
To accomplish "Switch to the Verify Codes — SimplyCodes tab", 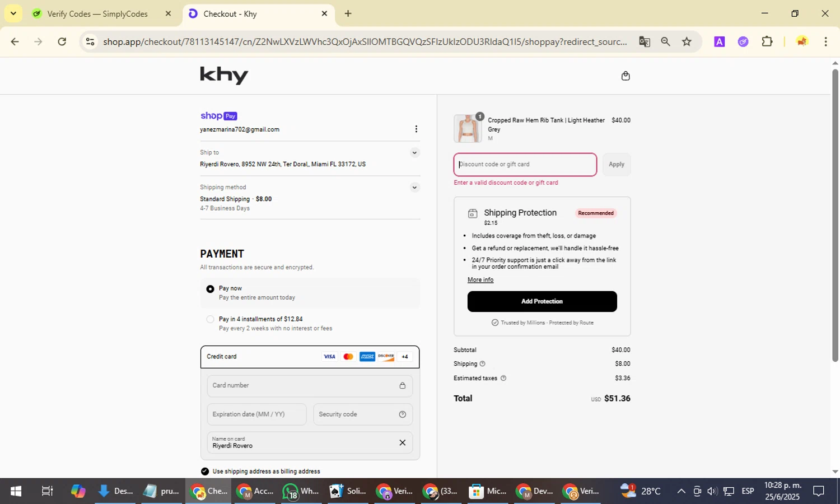I will pos(97,13).
